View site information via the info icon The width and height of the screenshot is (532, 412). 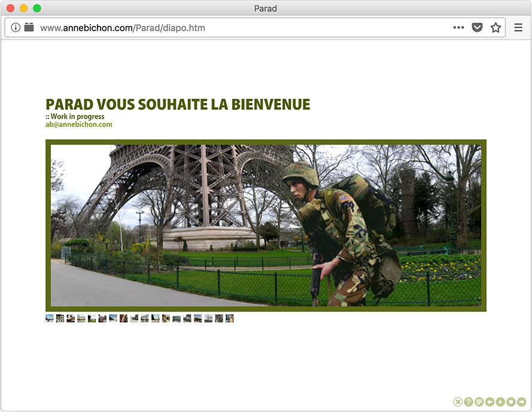pyautogui.click(x=16, y=28)
